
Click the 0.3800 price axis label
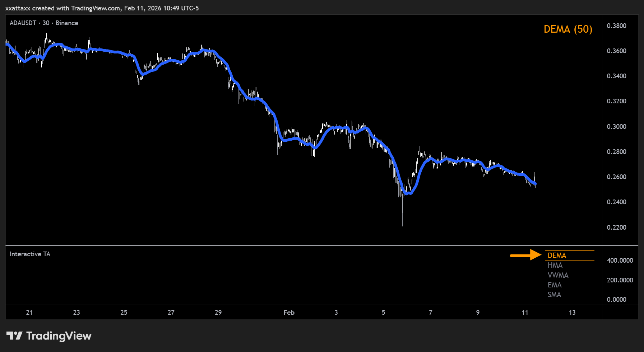[616, 26]
